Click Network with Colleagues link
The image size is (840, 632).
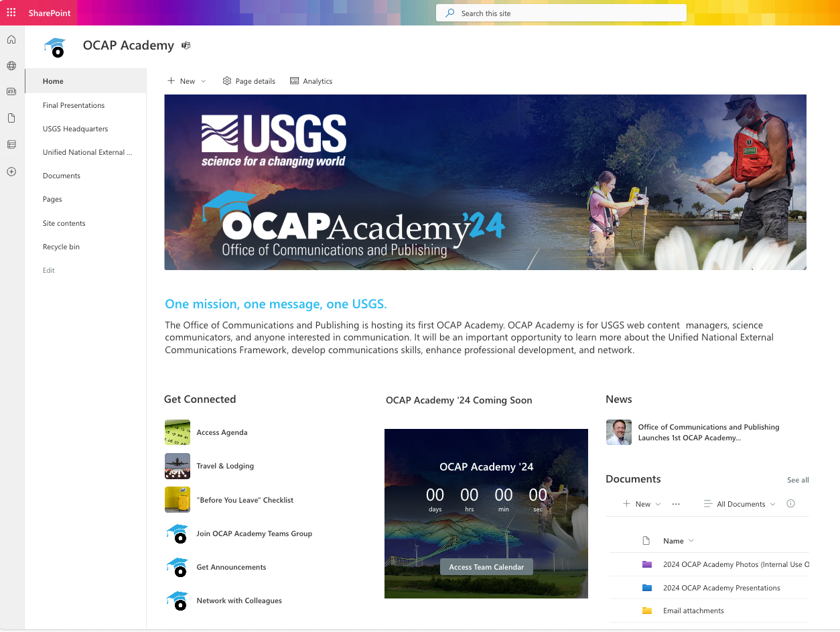239,601
